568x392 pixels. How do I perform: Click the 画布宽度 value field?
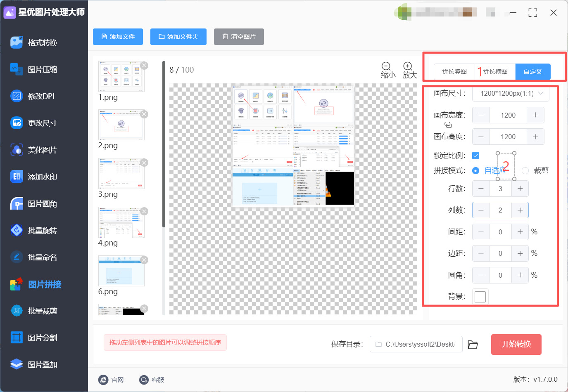tap(508, 115)
